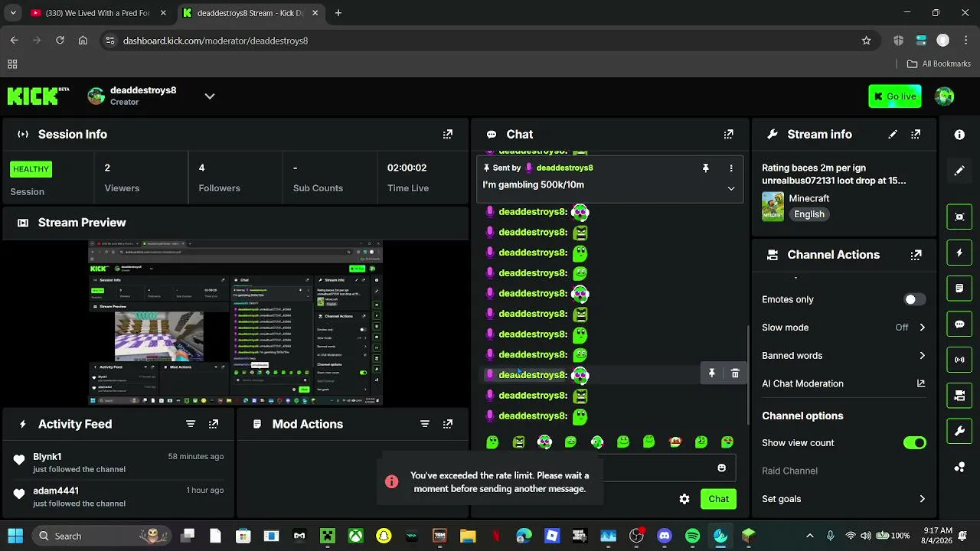The image size is (980, 551).
Task: Open AI Chat Moderation option
Action: [x=844, y=383]
